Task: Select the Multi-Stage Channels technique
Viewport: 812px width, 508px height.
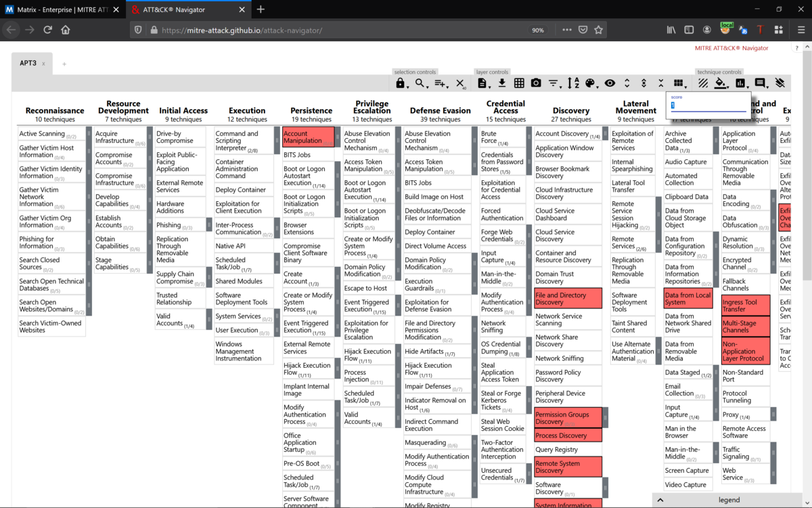Action: pyautogui.click(x=746, y=326)
